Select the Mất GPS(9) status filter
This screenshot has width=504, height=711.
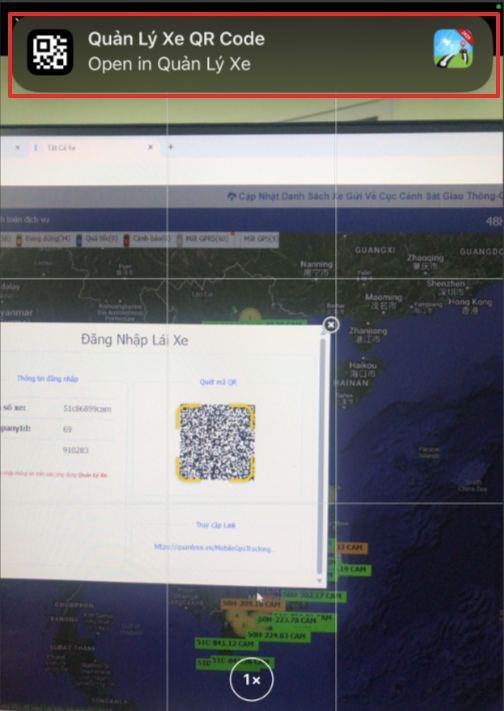[258, 239]
